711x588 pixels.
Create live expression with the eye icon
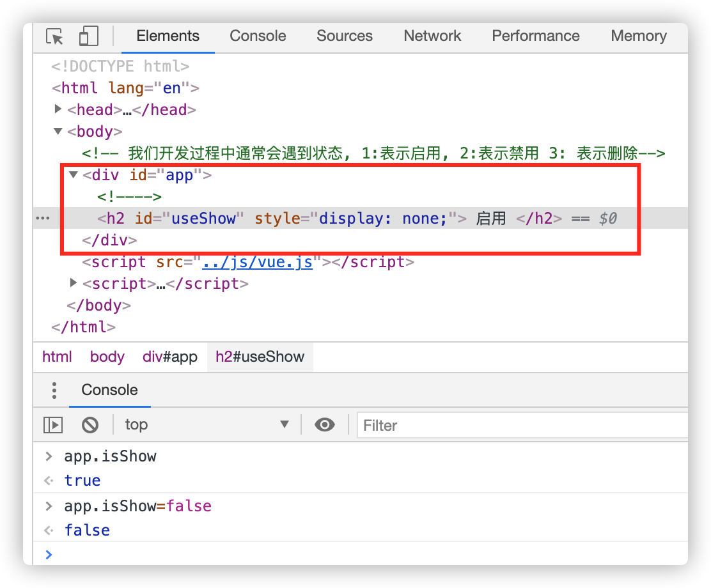[325, 424]
